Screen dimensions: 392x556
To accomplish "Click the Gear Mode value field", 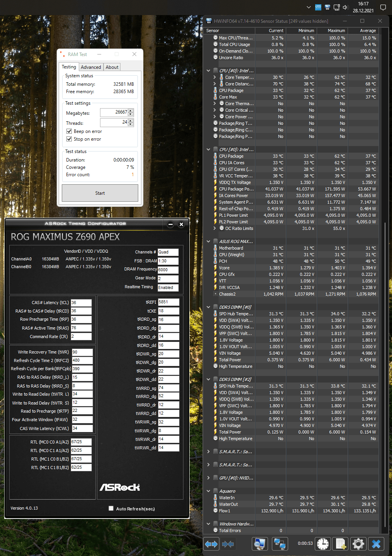I will [x=168, y=279].
